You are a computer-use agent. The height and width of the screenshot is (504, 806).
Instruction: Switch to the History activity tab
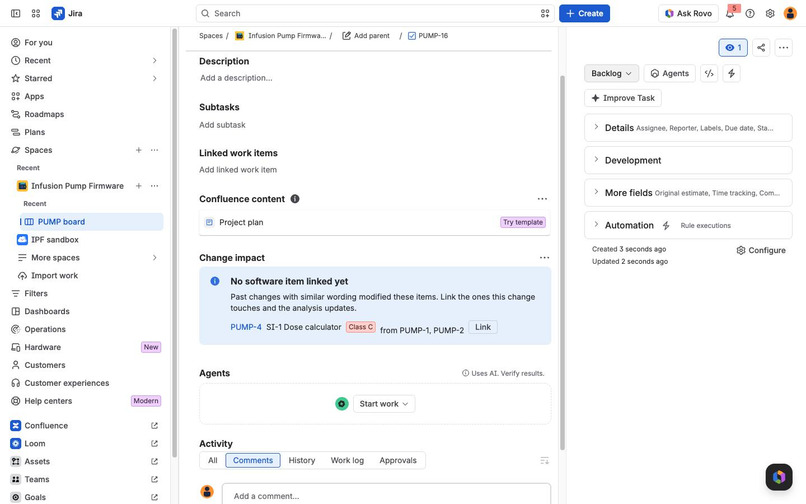tap(302, 460)
